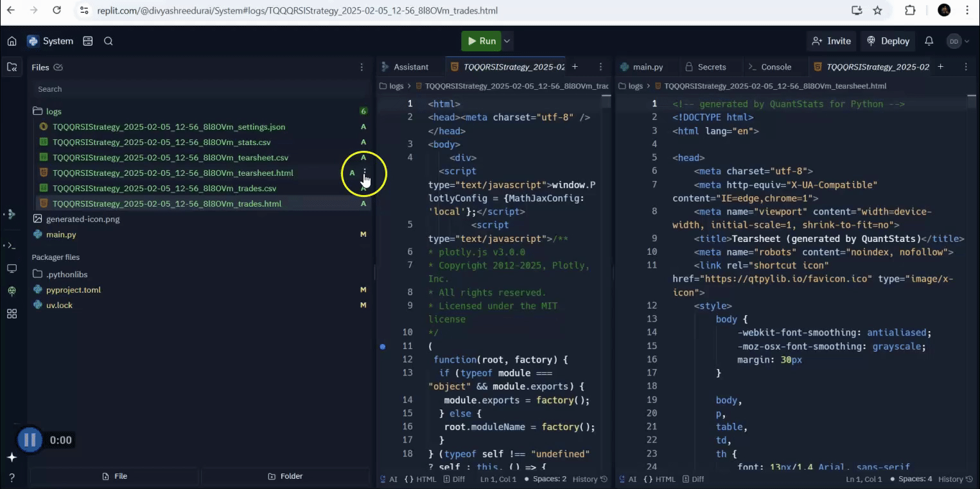
Task: Open the Files panel kebab menu
Action: point(362,67)
